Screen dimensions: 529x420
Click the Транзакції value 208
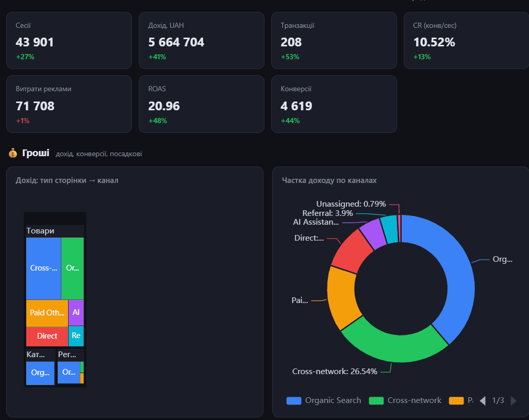pos(291,42)
